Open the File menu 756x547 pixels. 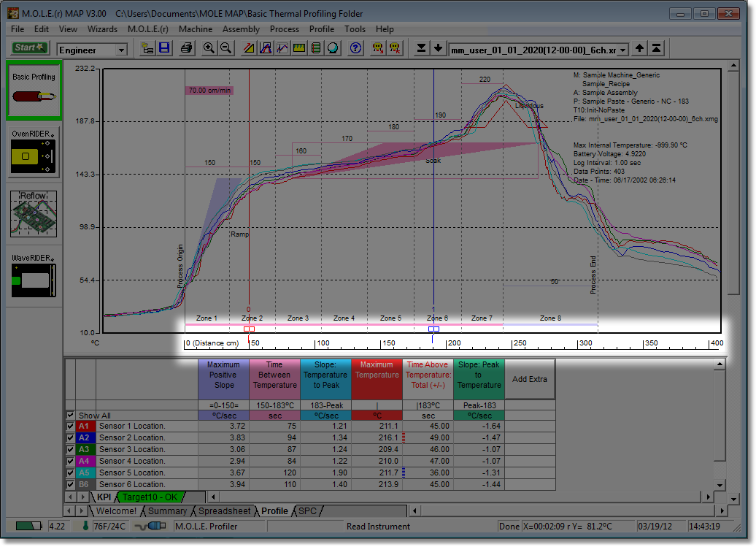pos(18,29)
